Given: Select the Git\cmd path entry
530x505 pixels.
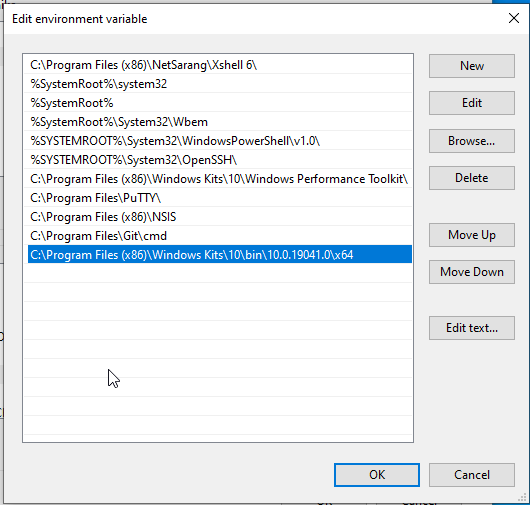Looking at the screenshot, I should 220,236.
